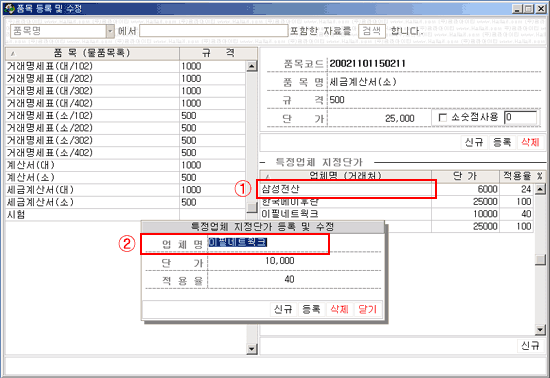Image resolution: width=550 pixels, height=378 pixels.
Task: Click dialog 등록 button
Action: (x=311, y=309)
